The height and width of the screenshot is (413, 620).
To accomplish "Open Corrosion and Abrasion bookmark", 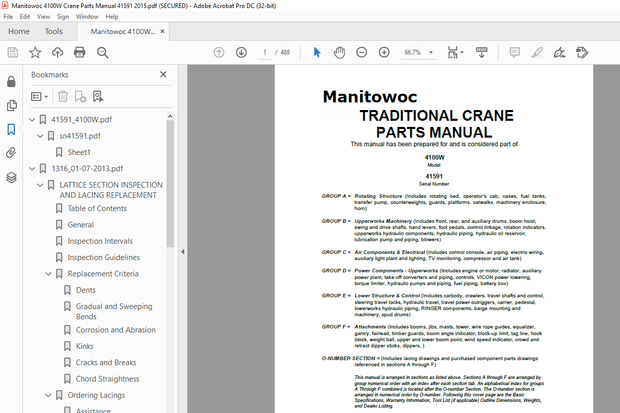I will (x=115, y=330).
